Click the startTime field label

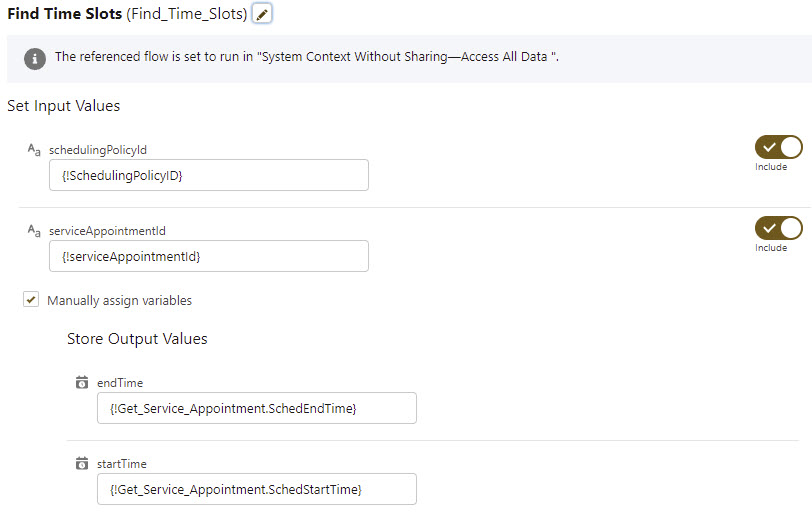click(122, 463)
